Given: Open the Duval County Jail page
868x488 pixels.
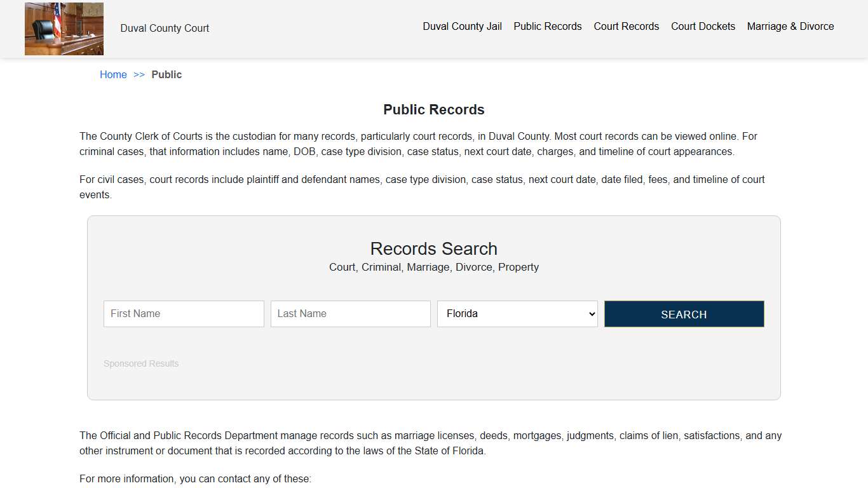Looking at the screenshot, I should (x=462, y=26).
